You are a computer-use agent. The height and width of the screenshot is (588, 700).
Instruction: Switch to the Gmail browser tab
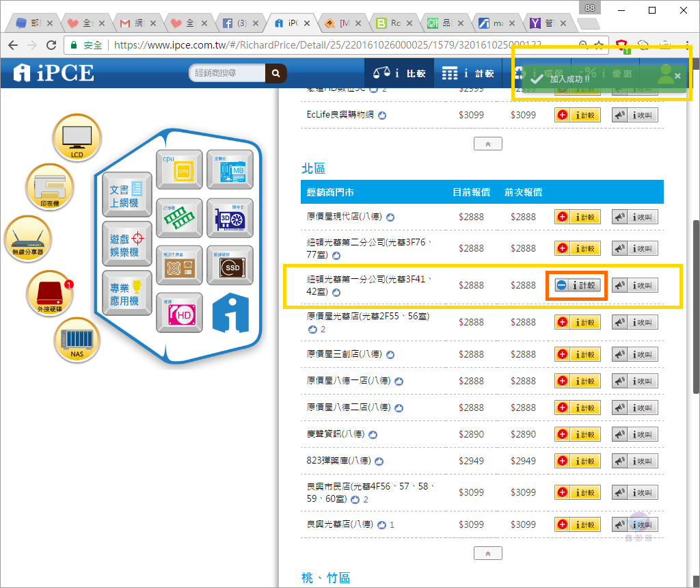[138, 23]
